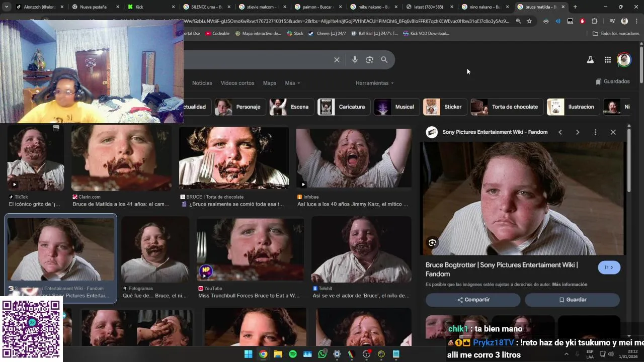Open Spotify from taskbar
Screen dimensions: 644x362
pos(293,354)
